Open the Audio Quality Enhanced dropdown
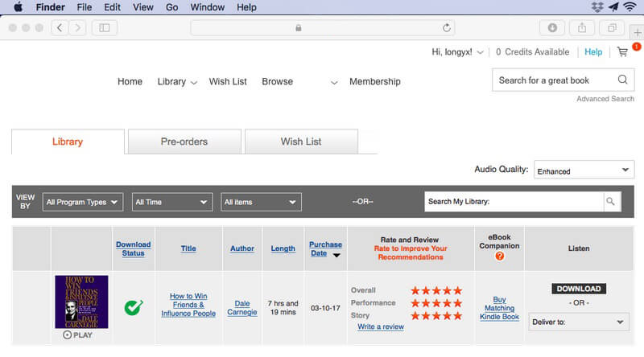 pos(584,170)
